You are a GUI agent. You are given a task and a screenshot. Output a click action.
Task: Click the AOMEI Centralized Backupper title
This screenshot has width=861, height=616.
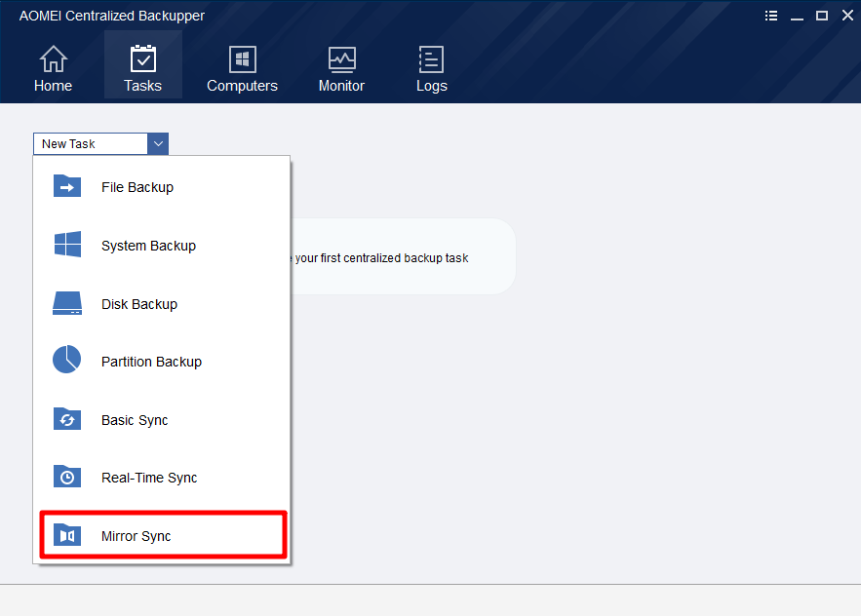[112, 16]
